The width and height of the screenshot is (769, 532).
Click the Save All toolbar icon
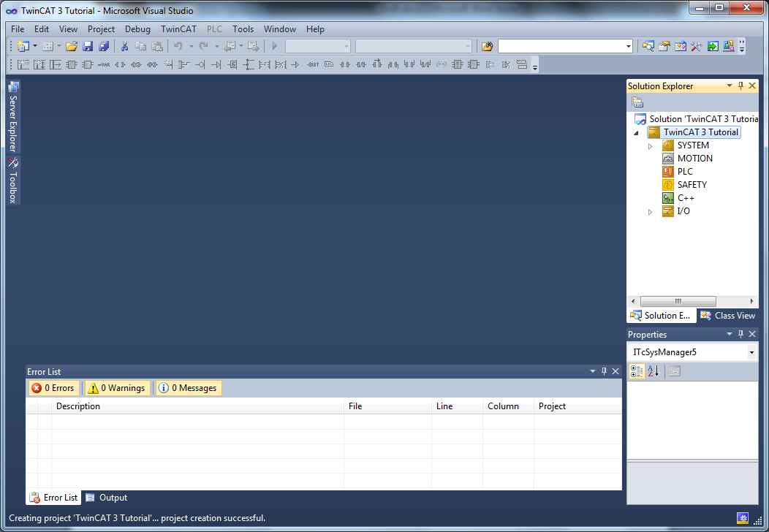[104, 46]
